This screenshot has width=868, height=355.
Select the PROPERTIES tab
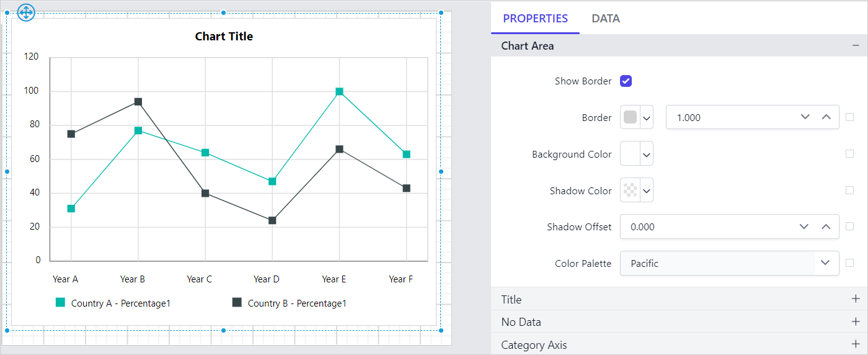tap(535, 19)
